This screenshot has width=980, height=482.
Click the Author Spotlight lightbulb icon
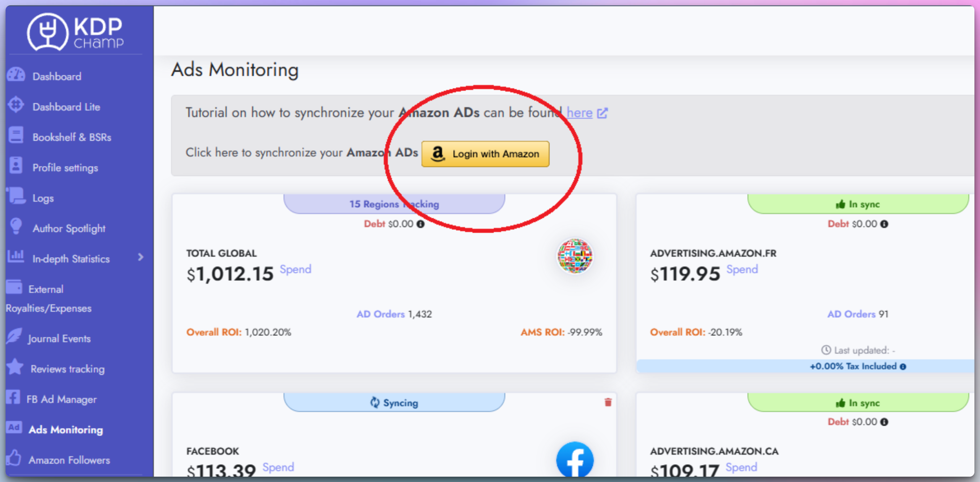[16, 226]
